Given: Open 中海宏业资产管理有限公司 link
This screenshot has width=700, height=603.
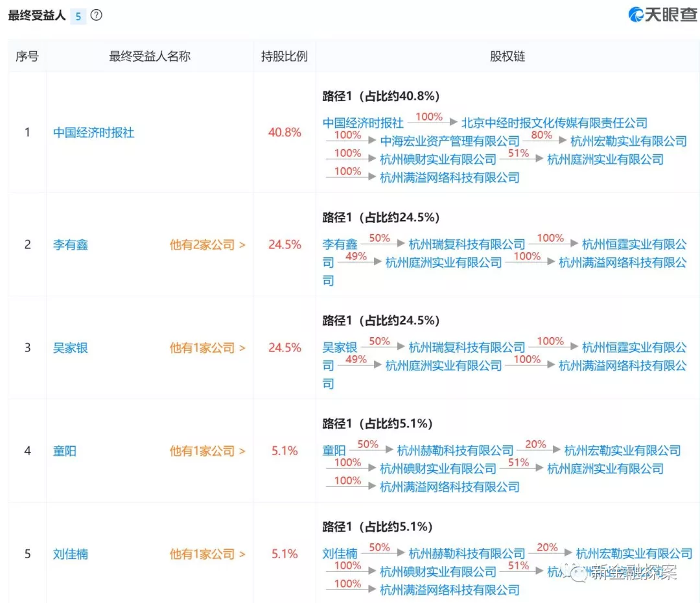Looking at the screenshot, I should (450, 141).
